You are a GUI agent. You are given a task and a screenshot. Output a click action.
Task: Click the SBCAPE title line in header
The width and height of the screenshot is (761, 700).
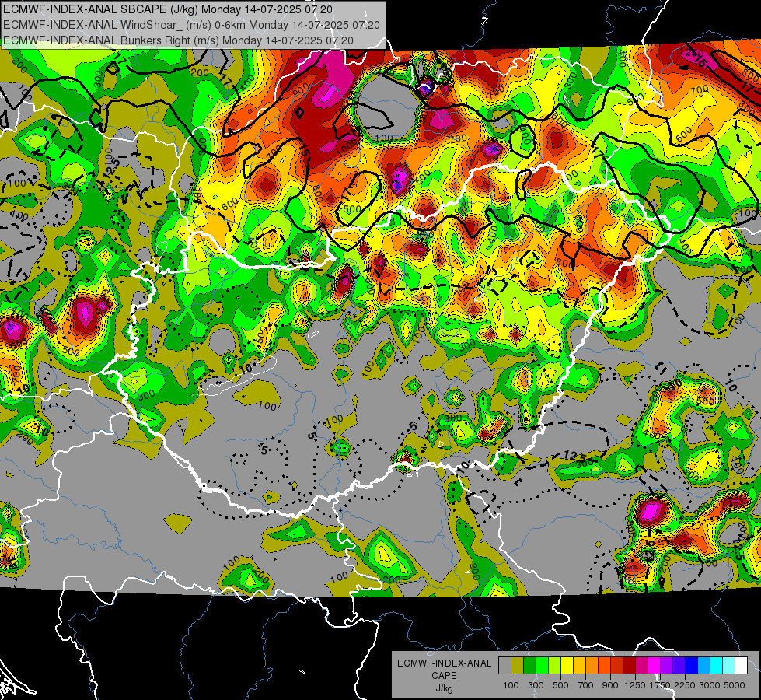point(168,9)
